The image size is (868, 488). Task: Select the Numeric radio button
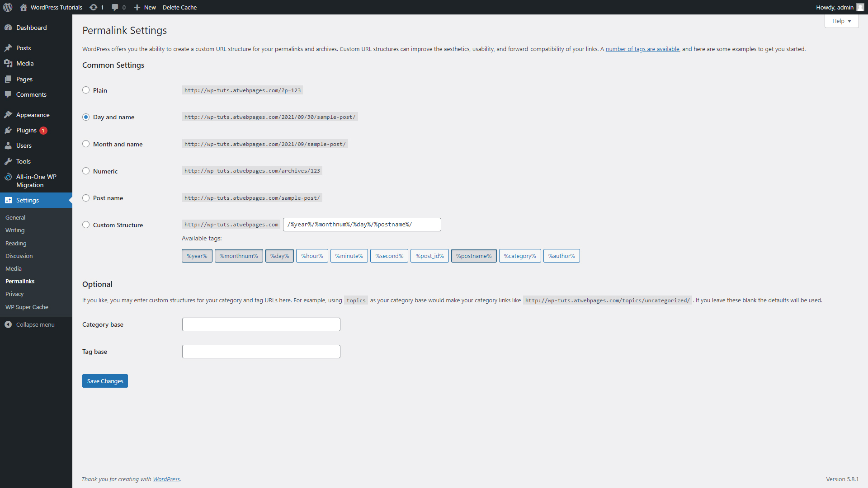click(86, 171)
